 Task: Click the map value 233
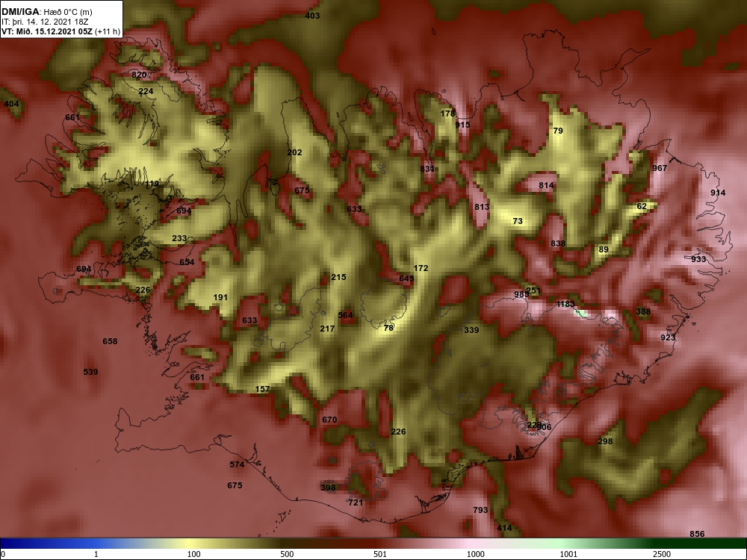[179, 238]
